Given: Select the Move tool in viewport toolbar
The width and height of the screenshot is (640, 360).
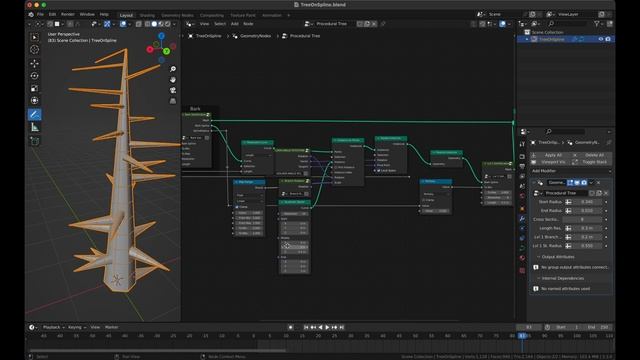Looking at the screenshot, I should pos(35,63).
